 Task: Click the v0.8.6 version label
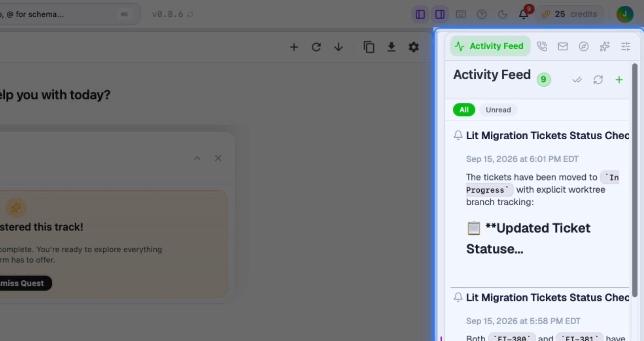tap(167, 14)
